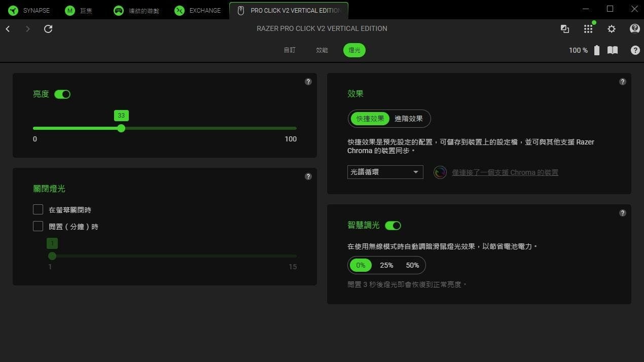Show help for the 關閉燈光 panel
This screenshot has height=362, width=644.
[x=308, y=176]
